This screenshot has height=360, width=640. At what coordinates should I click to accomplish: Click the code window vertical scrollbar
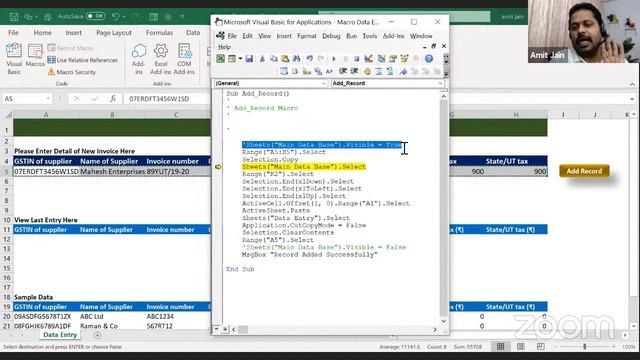tap(443, 208)
